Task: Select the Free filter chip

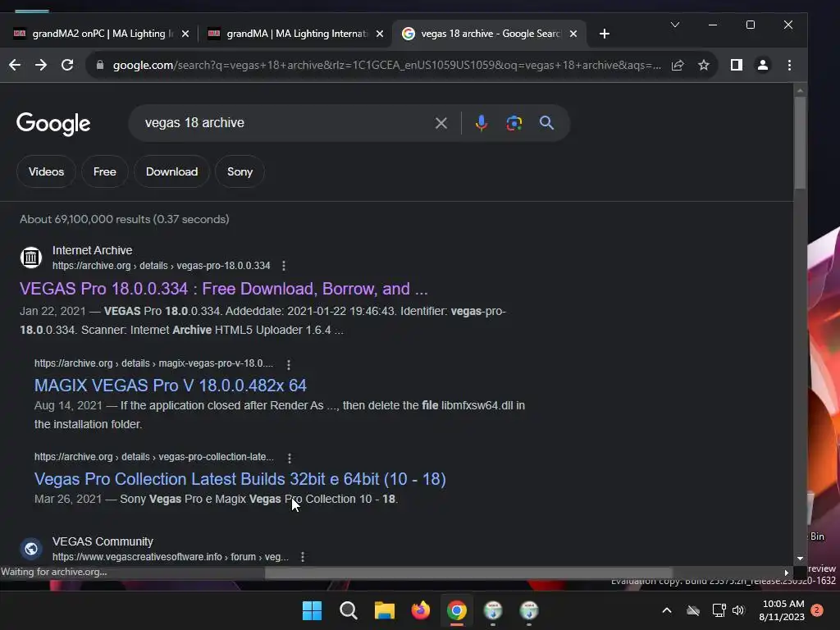Action: [104, 171]
